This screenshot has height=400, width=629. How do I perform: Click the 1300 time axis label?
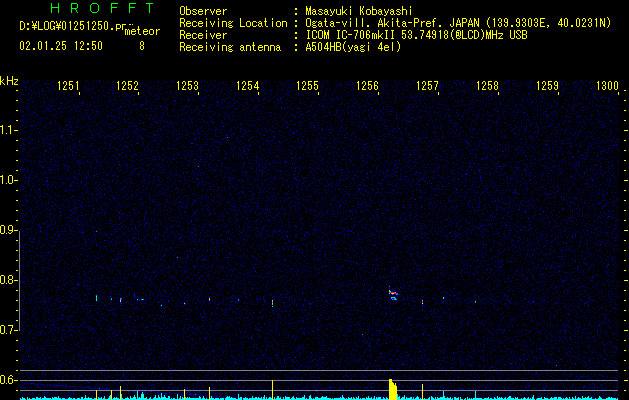pyautogui.click(x=607, y=86)
